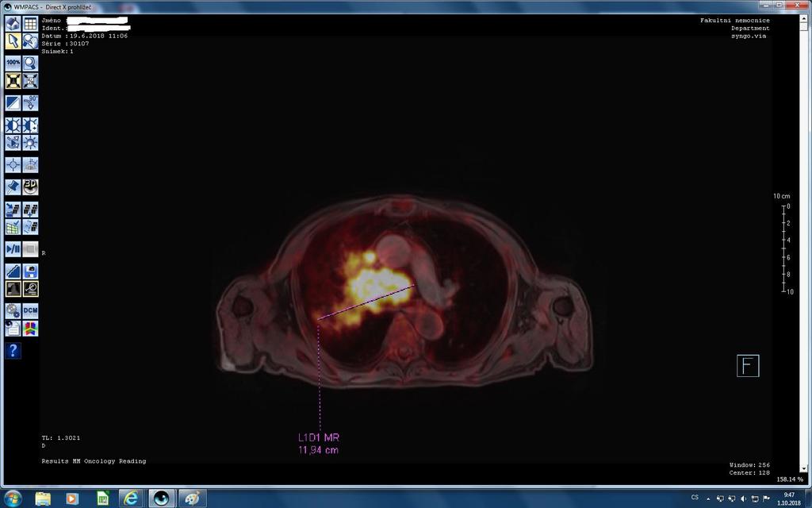Open File Explorer from taskbar
Screen dimensions: 812x508
click(x=43, y=498)
